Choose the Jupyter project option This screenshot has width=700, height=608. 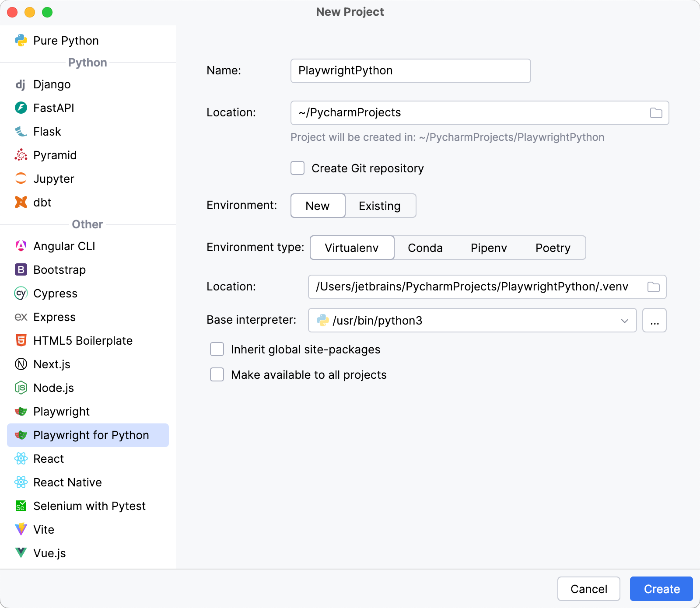pyautogui.click(x=53, y=178)
